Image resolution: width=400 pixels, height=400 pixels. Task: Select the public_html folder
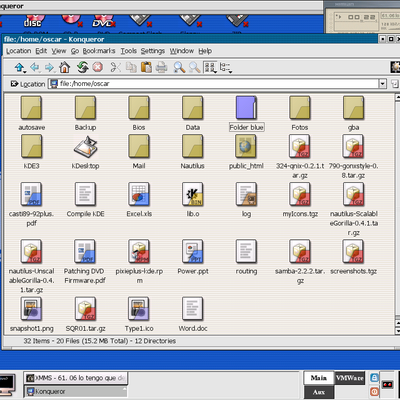(246, 152)
